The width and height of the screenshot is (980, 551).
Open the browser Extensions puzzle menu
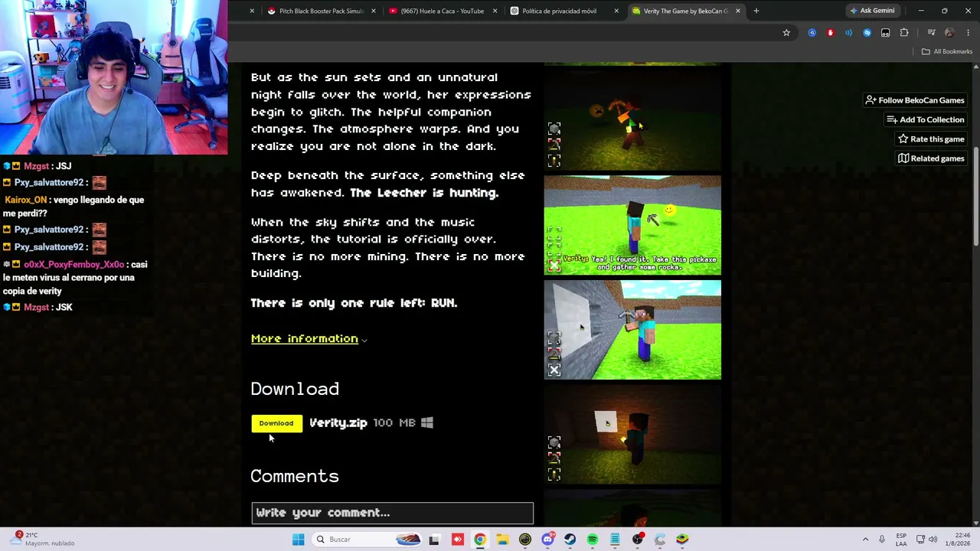(904, 33)
